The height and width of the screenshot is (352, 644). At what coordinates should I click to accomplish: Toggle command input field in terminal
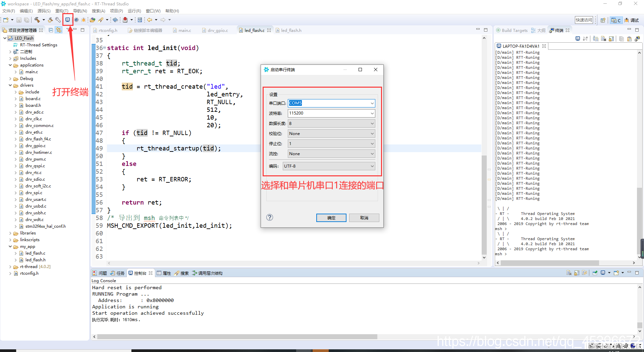596,39
